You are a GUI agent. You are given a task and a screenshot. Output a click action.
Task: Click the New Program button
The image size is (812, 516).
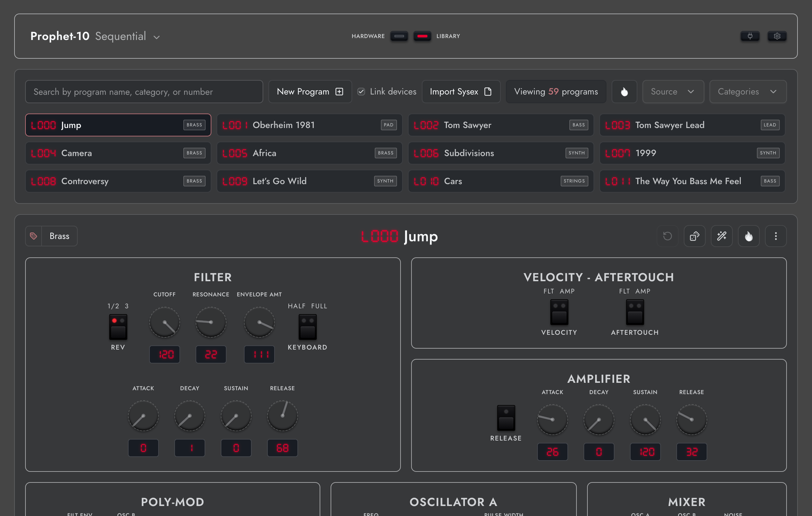310,92
